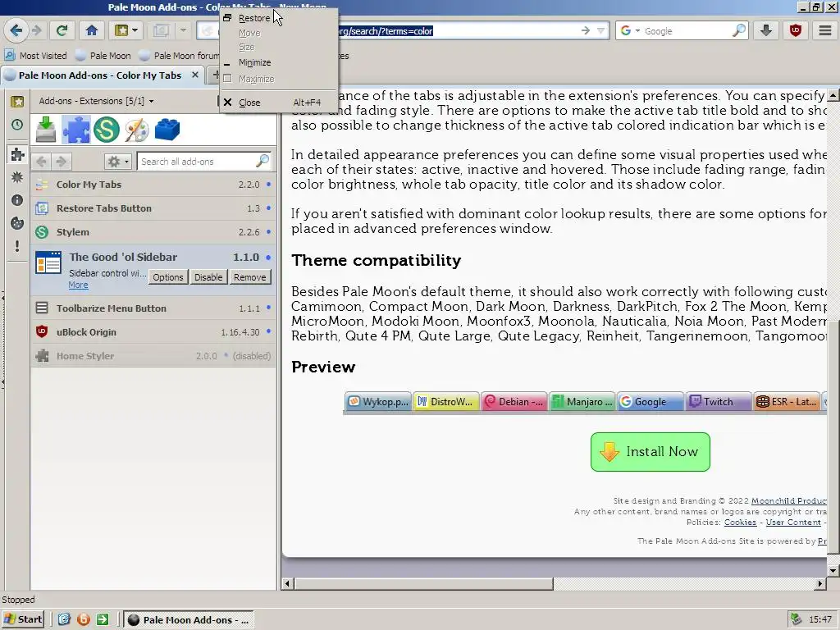Screen dimensions: 840x630
Task: Select the Extensions puzzle piece category
Action: (76, 130)
